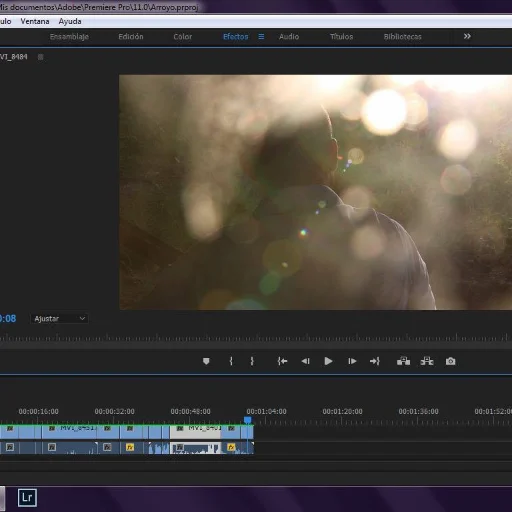Click the blue playhead timecode ending :08
Viewport: 512px width, 512px height.
point(8,319)
